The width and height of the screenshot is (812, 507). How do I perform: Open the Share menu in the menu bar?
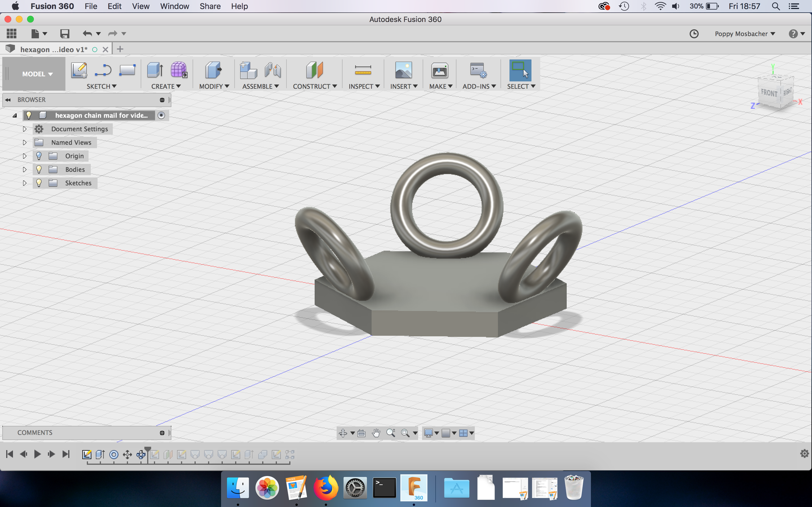(210, 6)
